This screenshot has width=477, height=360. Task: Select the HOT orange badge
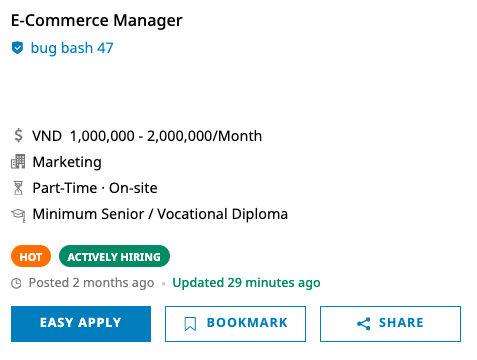(x=31, y=256)
